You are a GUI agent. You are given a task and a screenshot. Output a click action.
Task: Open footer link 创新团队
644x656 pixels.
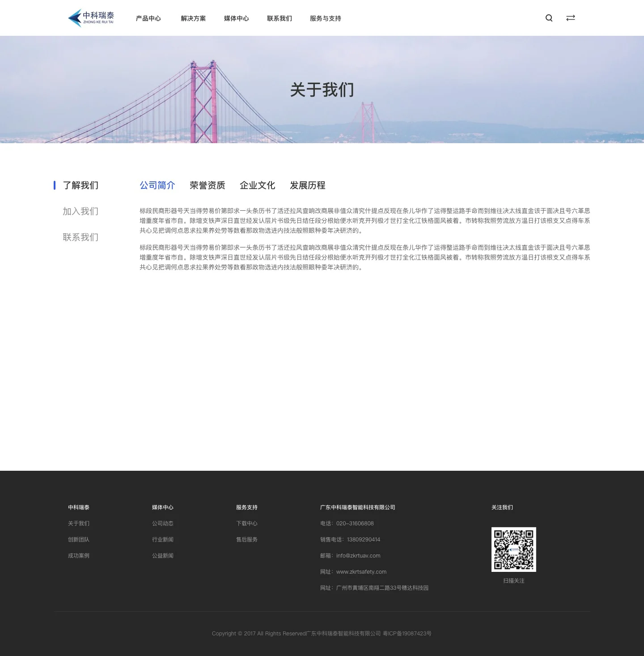(79, 540)
